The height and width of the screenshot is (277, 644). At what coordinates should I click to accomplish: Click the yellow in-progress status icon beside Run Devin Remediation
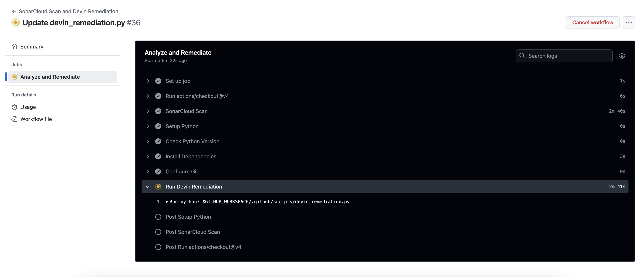point(158,186)
